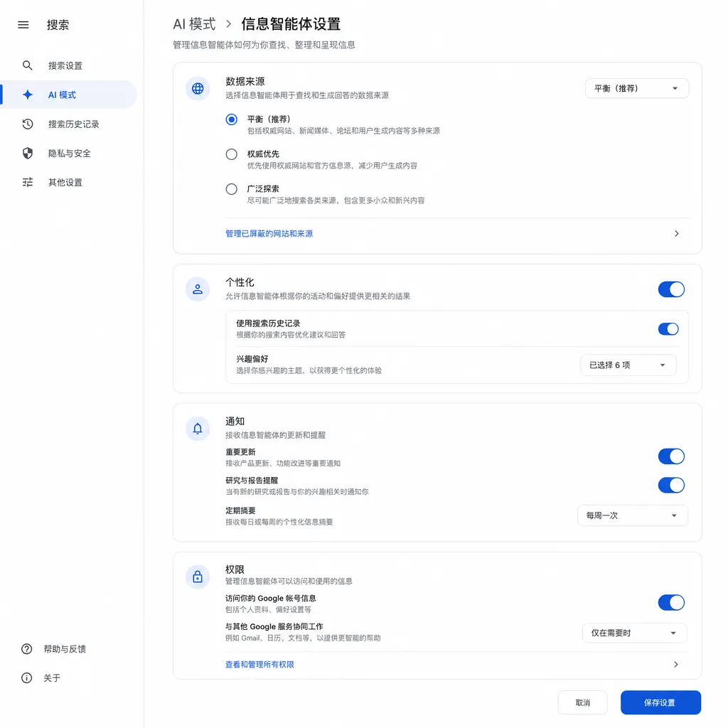Toggle 使用搜索历史记录 switch

tap(668, 328)
